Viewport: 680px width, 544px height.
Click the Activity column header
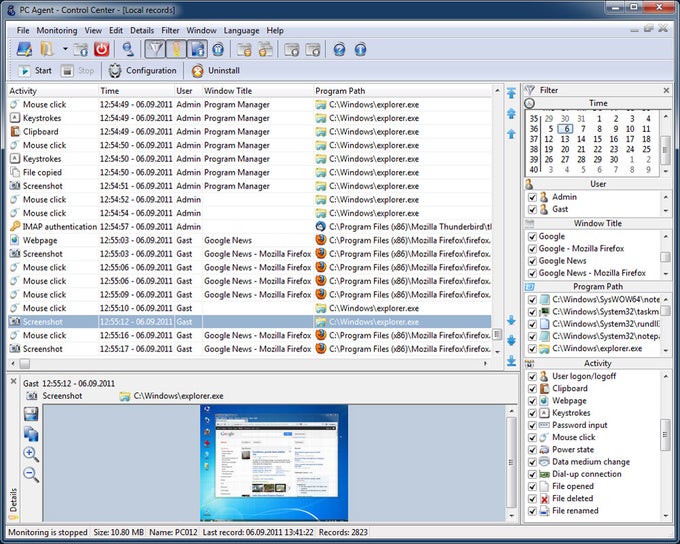tap(52, 91)
